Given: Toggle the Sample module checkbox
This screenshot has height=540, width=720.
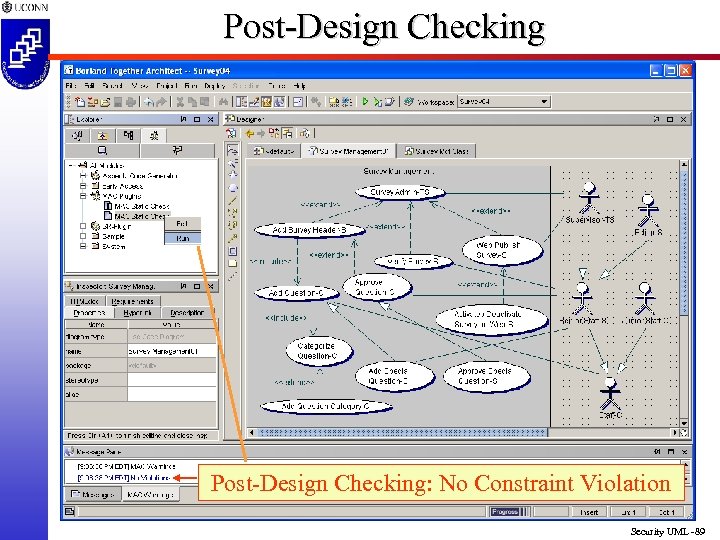Looking at the screenshot, I should (x=83, y=236).
